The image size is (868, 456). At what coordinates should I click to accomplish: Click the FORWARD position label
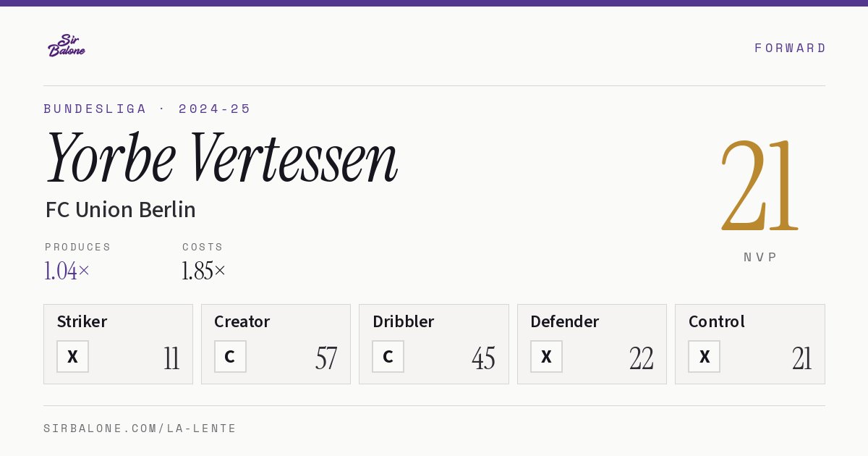[x=790, y=48]
